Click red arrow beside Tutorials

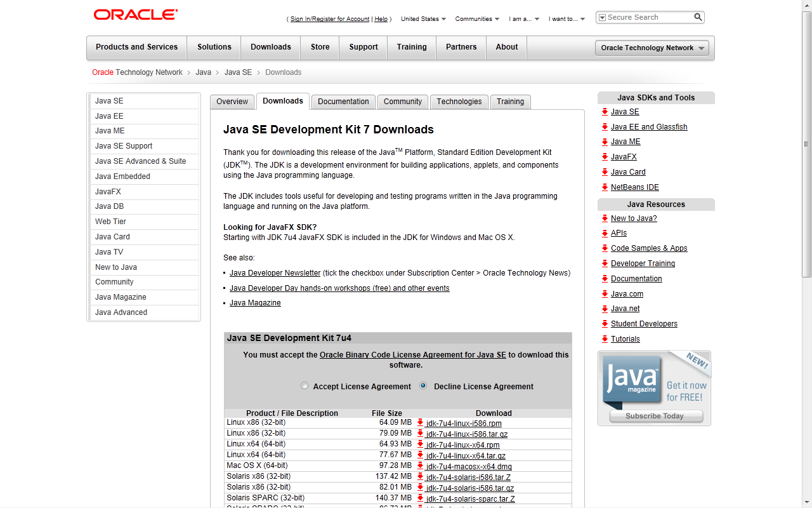(605, 339)
